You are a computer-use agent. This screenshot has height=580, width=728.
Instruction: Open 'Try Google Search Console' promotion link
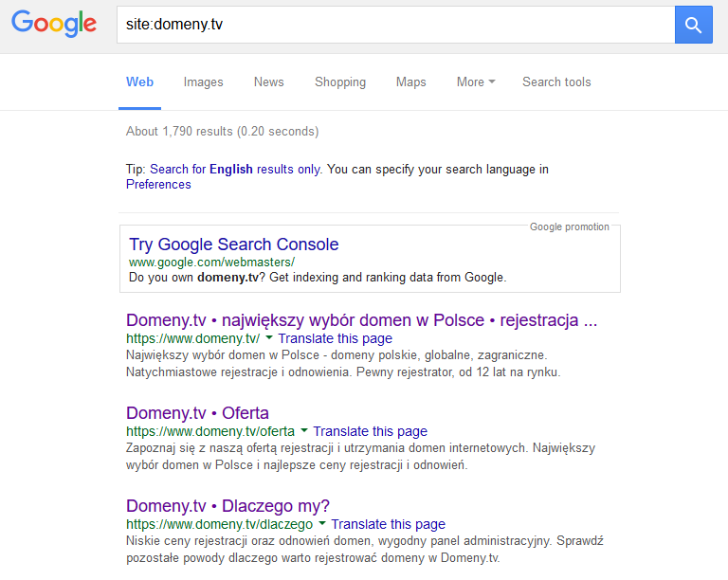[233, 245]
